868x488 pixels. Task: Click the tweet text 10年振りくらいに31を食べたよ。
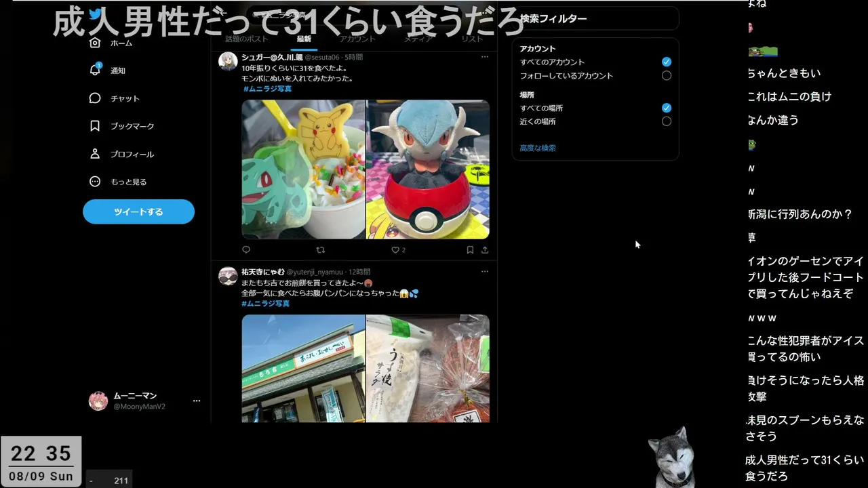294,68
